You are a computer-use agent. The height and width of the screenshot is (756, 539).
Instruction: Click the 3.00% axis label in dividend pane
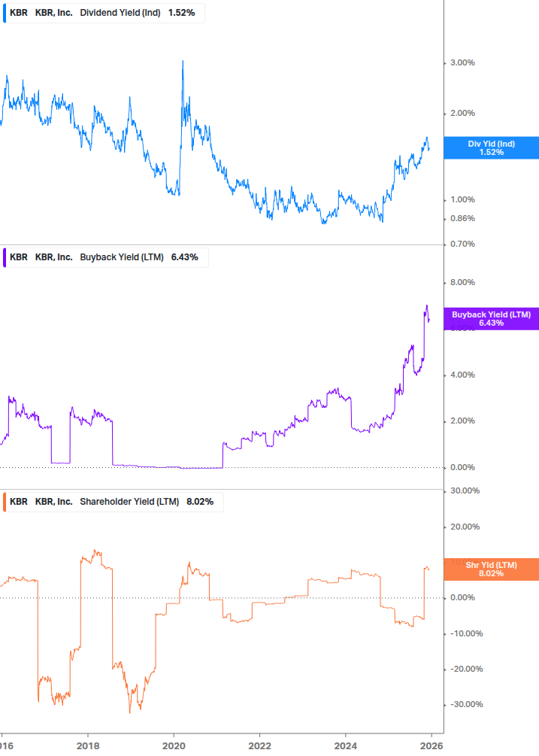(462, 62)
